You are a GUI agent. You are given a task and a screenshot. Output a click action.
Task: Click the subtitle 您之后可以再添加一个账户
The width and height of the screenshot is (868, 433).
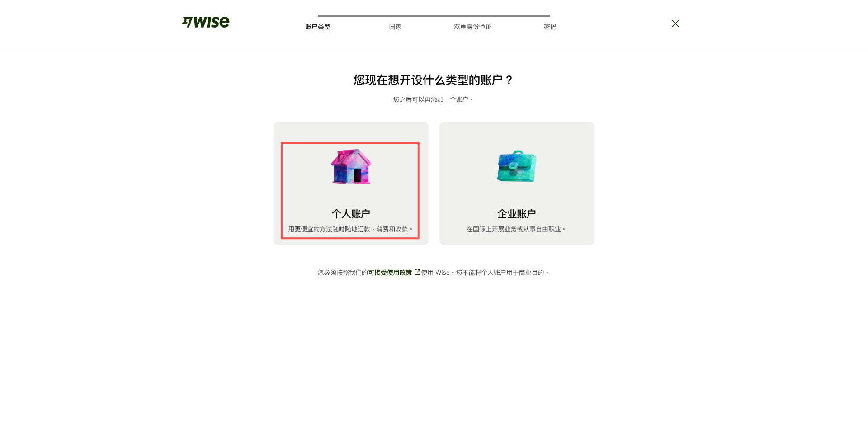point(434,99)
